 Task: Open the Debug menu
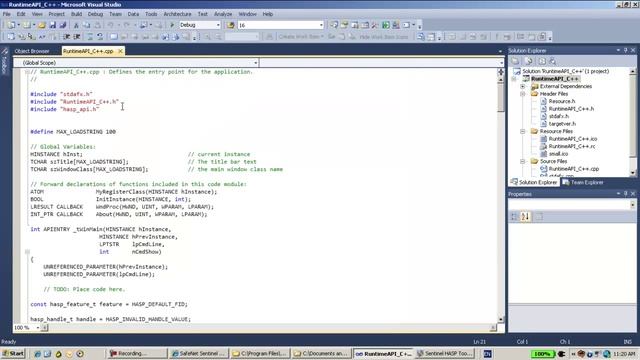(95, 14)
